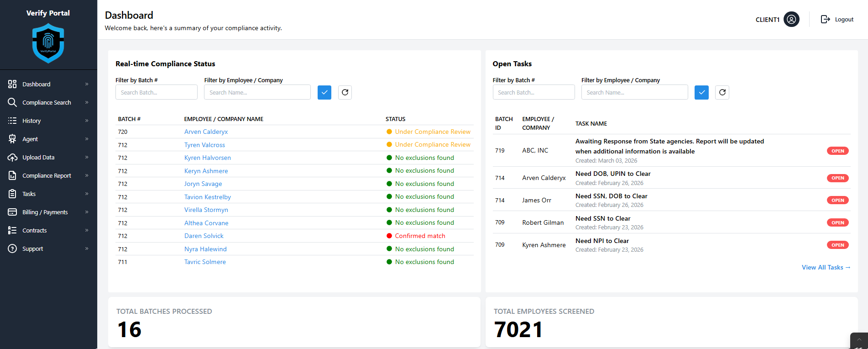The image size is (868, 349).
Task: Click the TOTAL BATCHES PROCESSED value 16
Action: pyautogui.click(x=129, y=329)
